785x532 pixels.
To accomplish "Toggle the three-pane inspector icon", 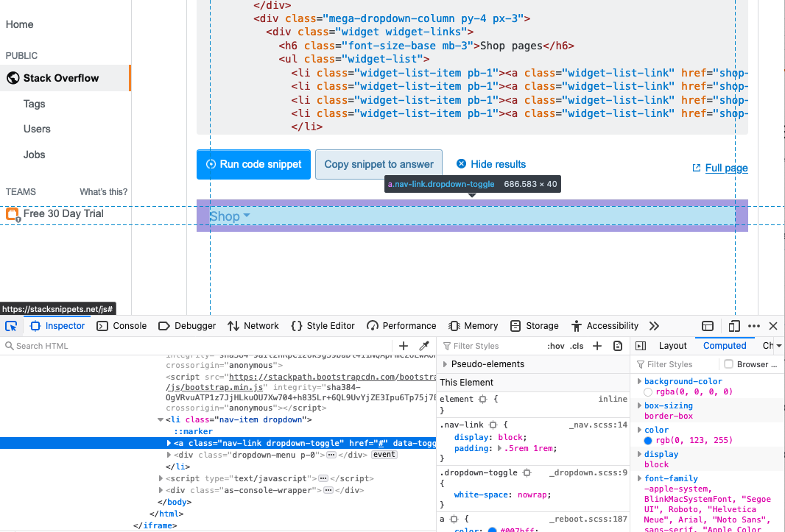I will [641, 346].
